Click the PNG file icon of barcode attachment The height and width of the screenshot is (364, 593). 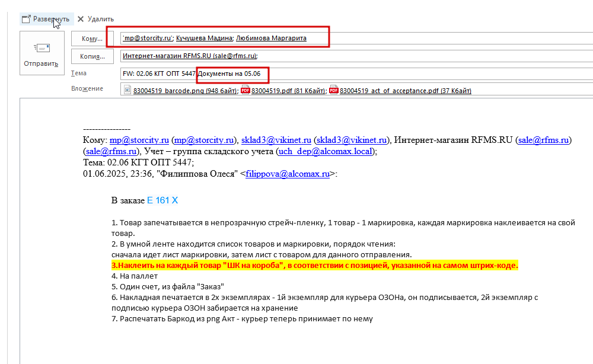(127, 90)
